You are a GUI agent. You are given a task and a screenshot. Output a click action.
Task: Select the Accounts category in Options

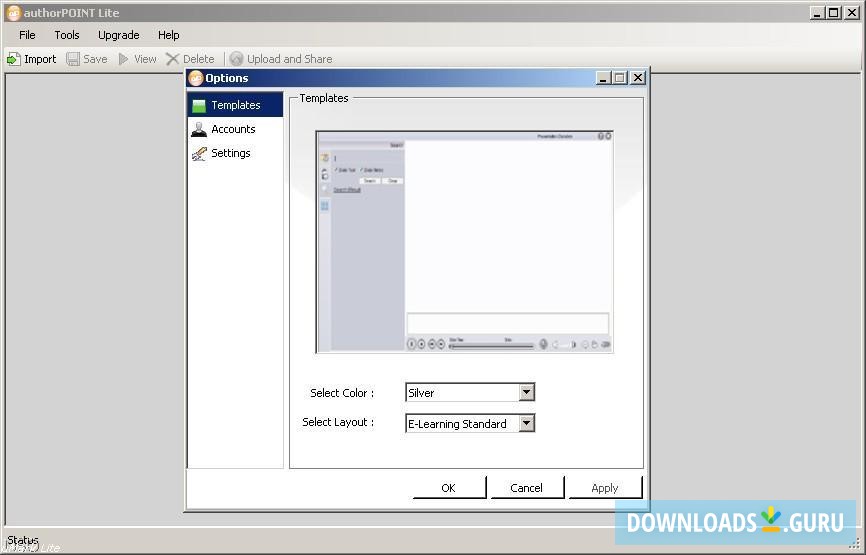(x=235, y=129)
